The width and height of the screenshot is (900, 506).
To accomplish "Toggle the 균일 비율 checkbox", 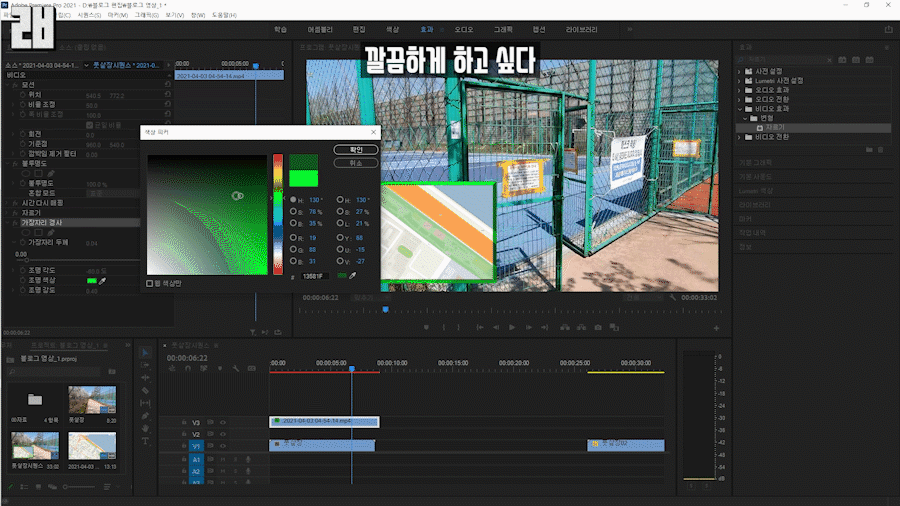I will pyautogui.click(x=90, y=124).
